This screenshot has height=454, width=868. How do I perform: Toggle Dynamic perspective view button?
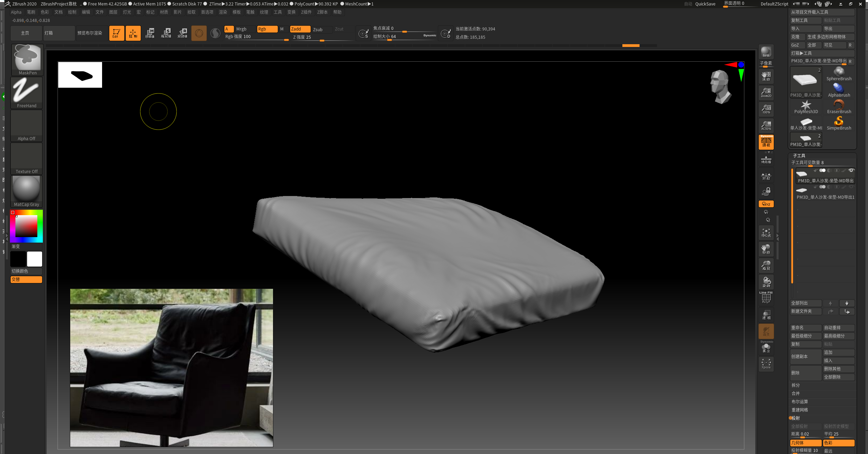[766, 142]
